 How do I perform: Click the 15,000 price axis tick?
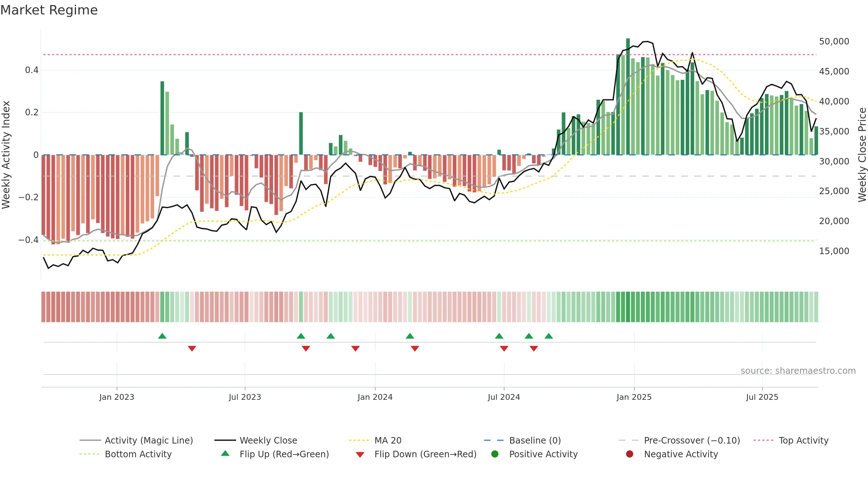click(x=834, y=251)
